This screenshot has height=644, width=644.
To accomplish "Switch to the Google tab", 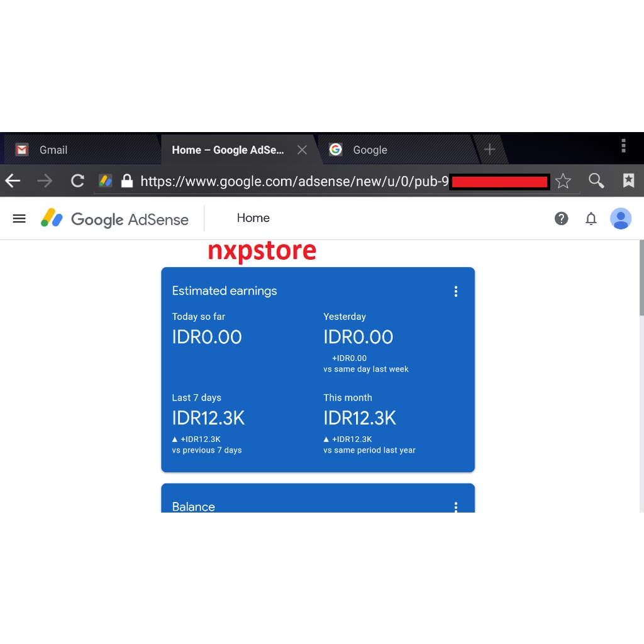I will tap(370, 150).
